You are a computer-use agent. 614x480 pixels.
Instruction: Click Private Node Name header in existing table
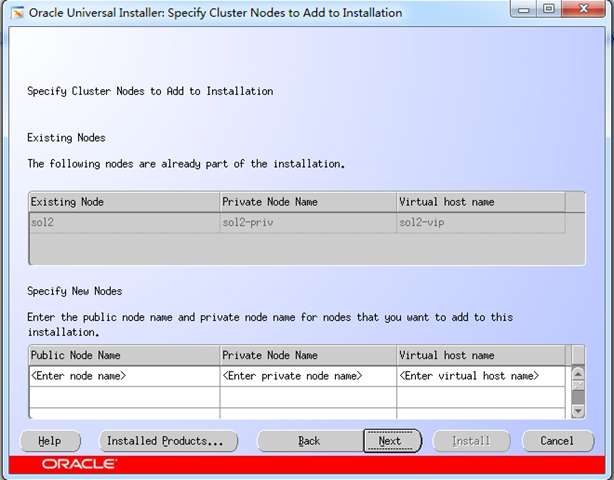pos(308,202)
